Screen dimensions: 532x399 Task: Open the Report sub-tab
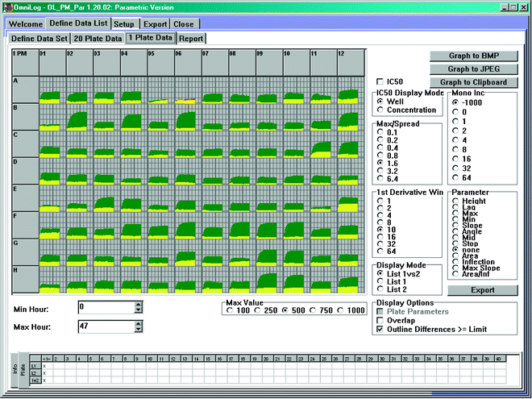(x=191, y=39)
